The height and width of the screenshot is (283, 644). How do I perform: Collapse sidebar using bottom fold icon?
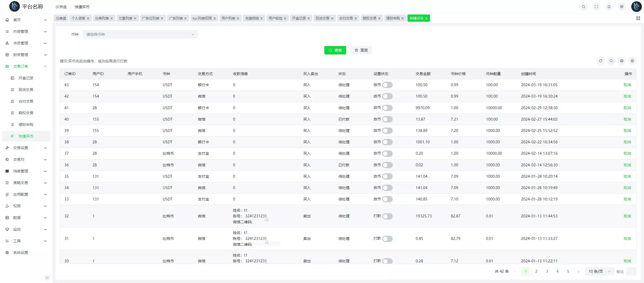tap(47, 277)
